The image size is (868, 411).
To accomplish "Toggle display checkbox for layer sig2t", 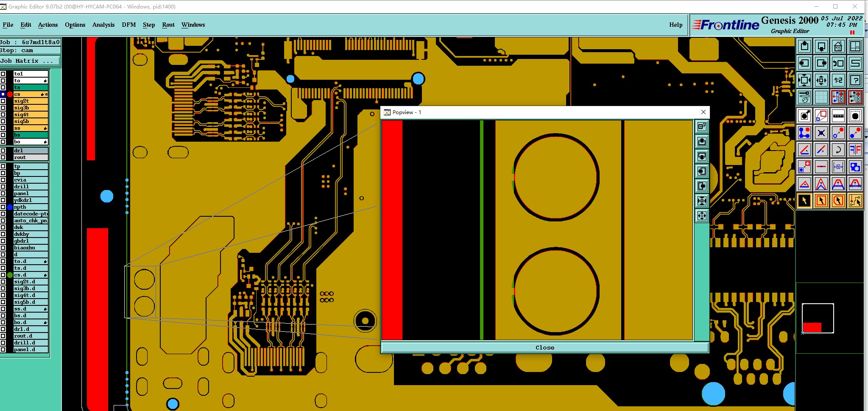I will pos(3,101).
